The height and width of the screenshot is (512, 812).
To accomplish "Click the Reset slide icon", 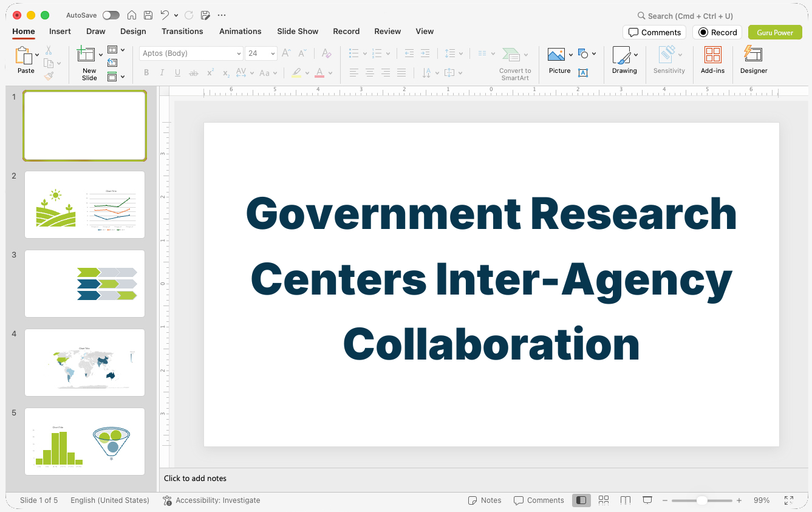I will pyautogui.click(x=112, y=63).
